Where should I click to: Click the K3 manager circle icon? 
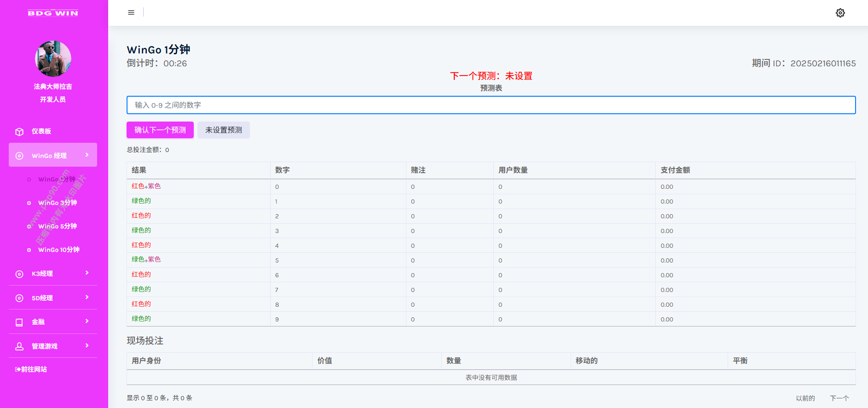(19, 274)
